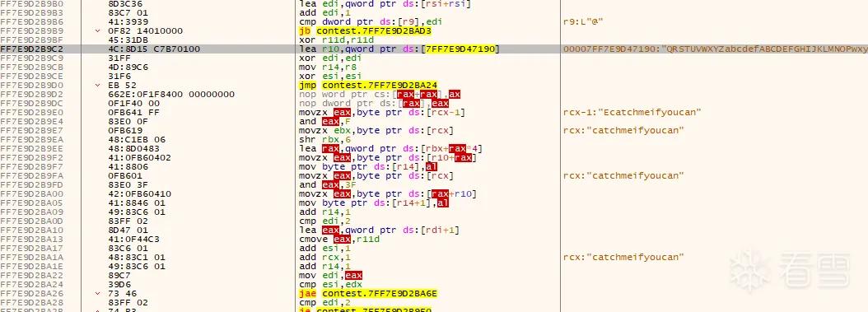Click the jb contest.7FF7E9D2BAD3 jump instruction
The height and width of the screenshot is (312, 868).
point(366,31)
